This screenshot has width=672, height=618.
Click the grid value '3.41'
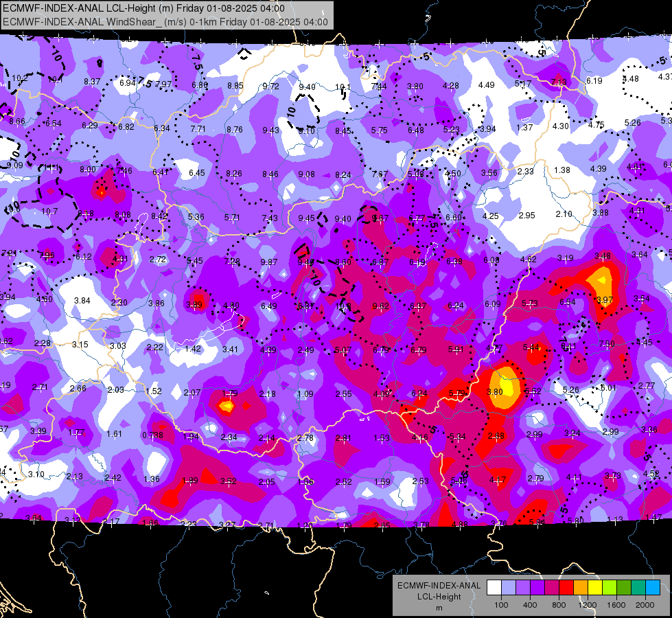(230, 349)
